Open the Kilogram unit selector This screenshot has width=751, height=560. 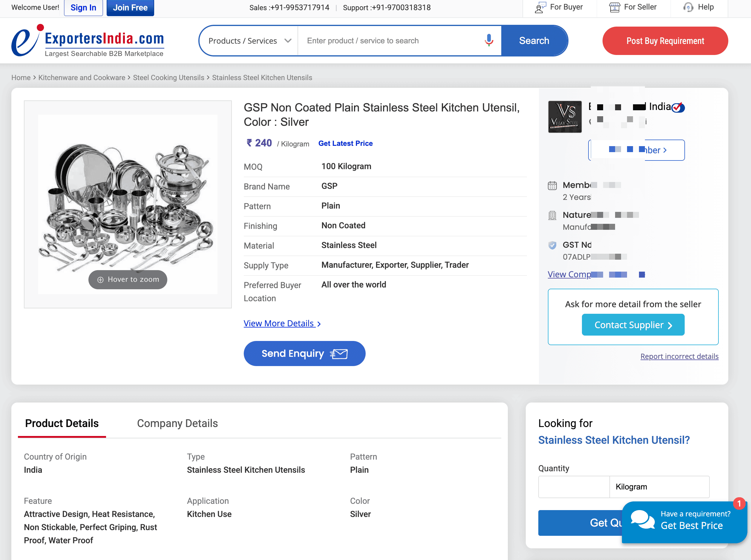[x=659, y=487]
